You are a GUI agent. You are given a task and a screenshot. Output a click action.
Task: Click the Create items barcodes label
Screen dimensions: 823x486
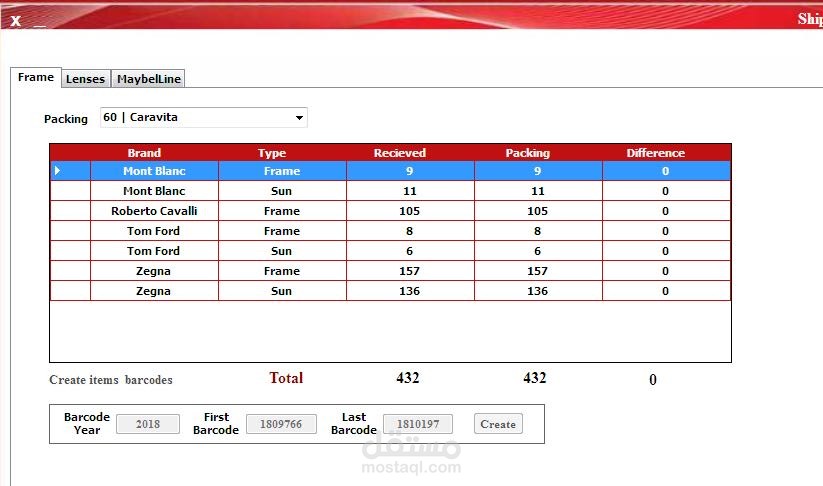point(111,379)
